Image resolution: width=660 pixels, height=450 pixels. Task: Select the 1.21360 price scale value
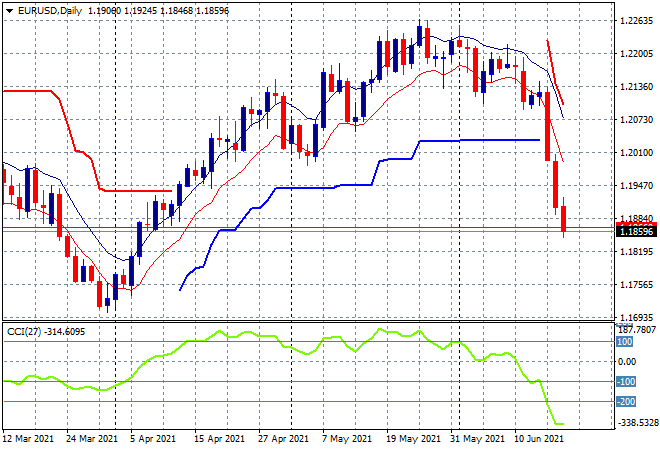[636, 86]
